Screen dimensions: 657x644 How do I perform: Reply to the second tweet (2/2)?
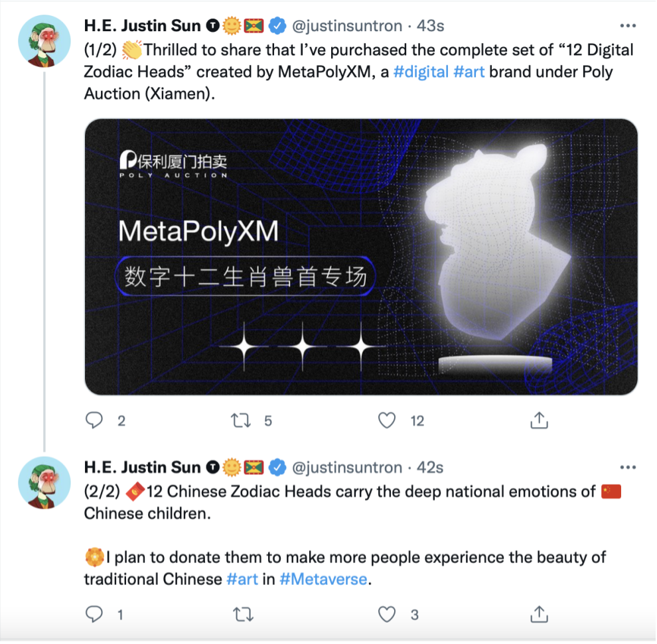tap(96, 614)
